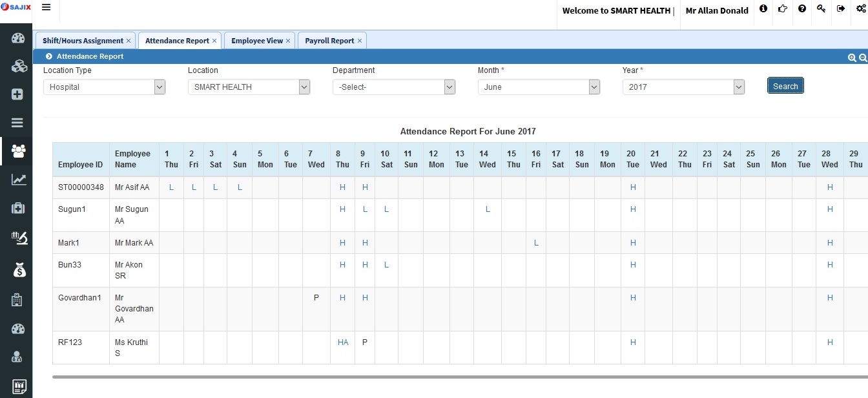Image resolution: width=868 pixels, height=398 pixels.
Task: Click the medical kit sidebar icon
Action: click(x=18, y=208)
